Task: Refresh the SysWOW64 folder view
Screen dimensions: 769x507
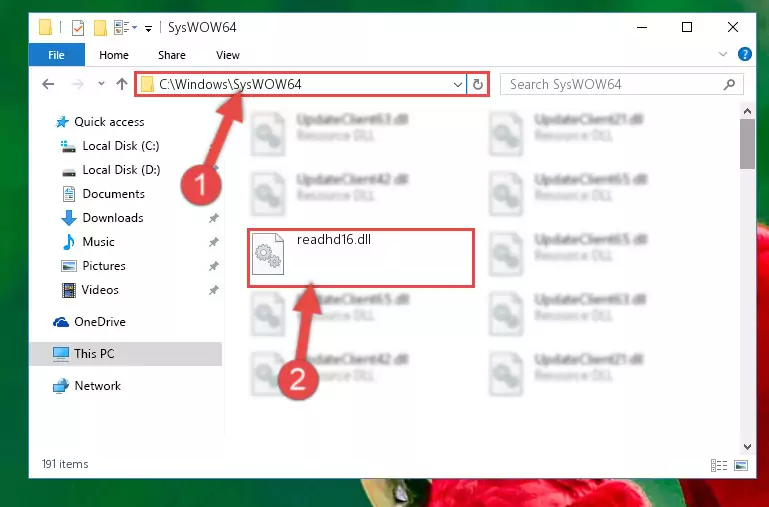Action: click(x=478, y=85)
